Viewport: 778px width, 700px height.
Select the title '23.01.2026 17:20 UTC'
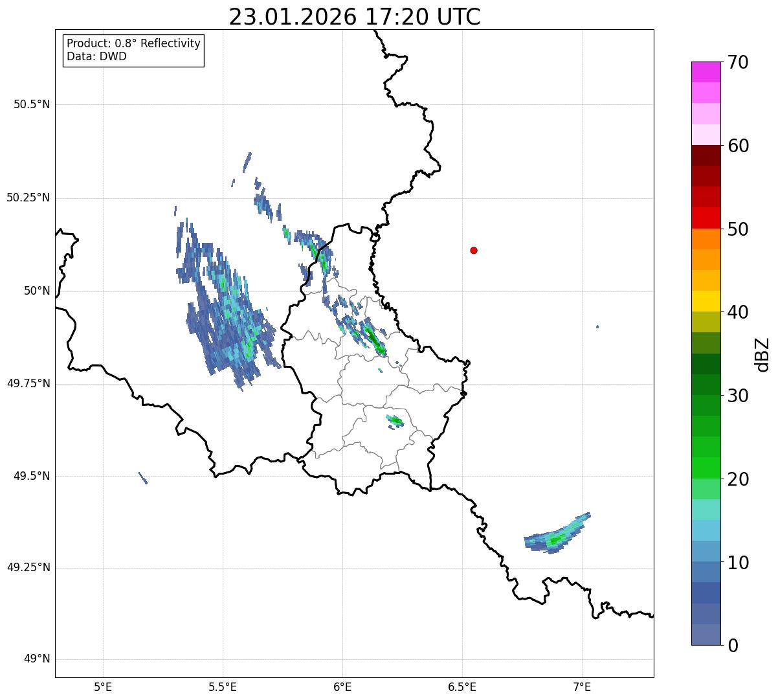coord(355,17)
